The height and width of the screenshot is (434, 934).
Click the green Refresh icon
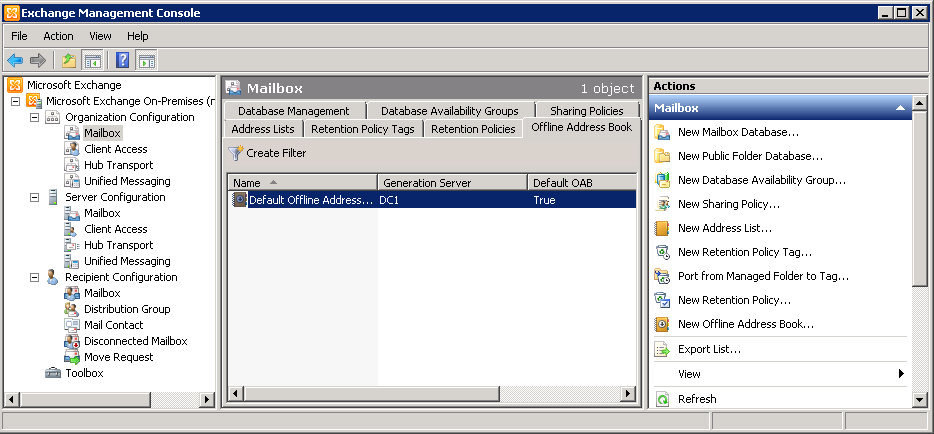[662, 399]
